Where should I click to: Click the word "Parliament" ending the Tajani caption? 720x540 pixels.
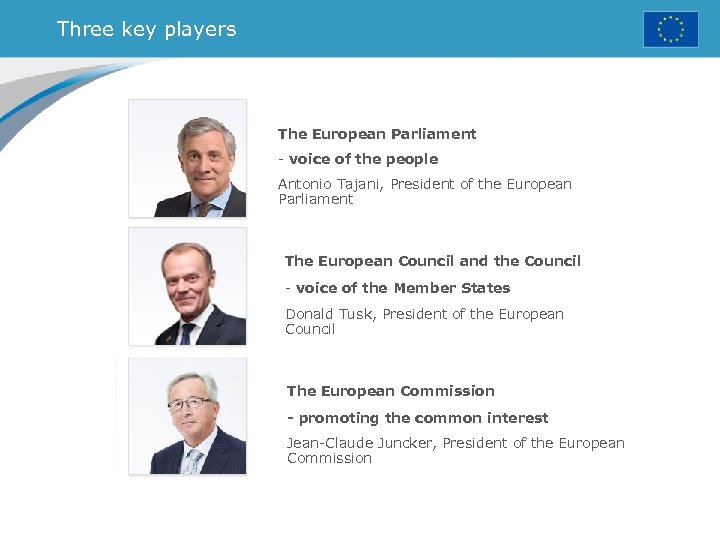point(316,199)
